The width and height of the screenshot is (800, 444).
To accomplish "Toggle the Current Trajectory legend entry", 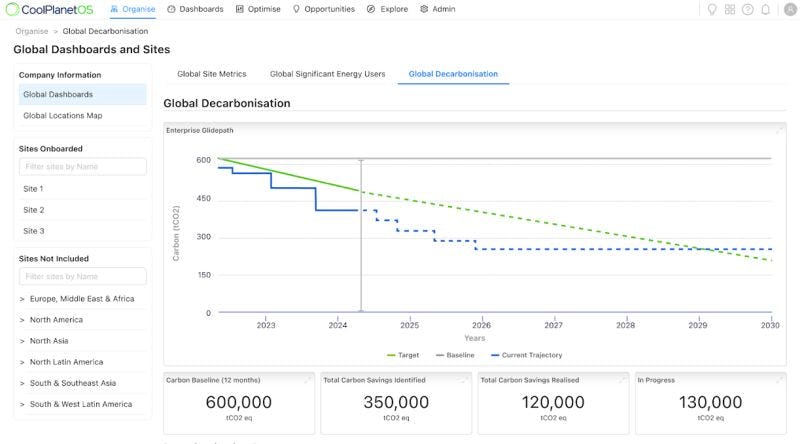I will [x=525, y=355].
